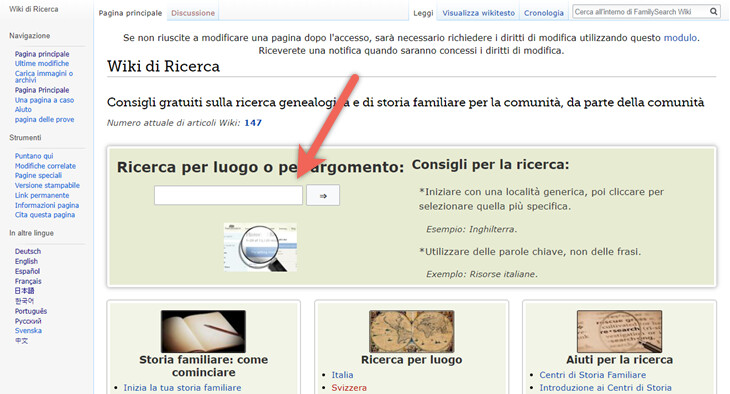Focus the Ricerca per luogo search field

[x=228, y=195]
